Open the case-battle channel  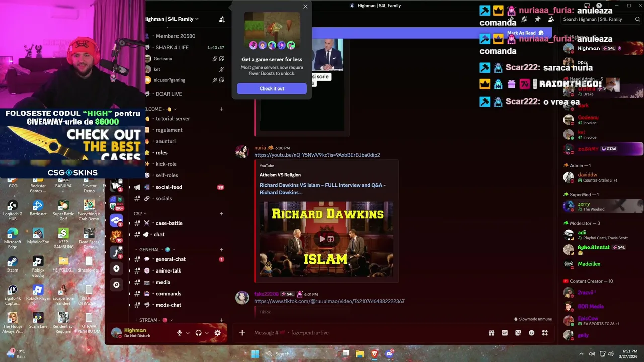tap(169, 223)
